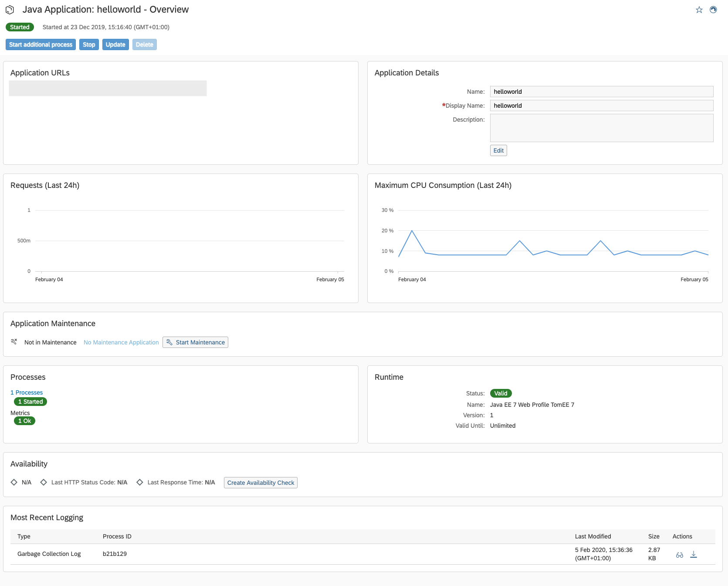Open the Garbage Collection Log with the glasses icon
Image resolution: width=728 pixels, height=586 pixels.
click(x=680, y=554)
